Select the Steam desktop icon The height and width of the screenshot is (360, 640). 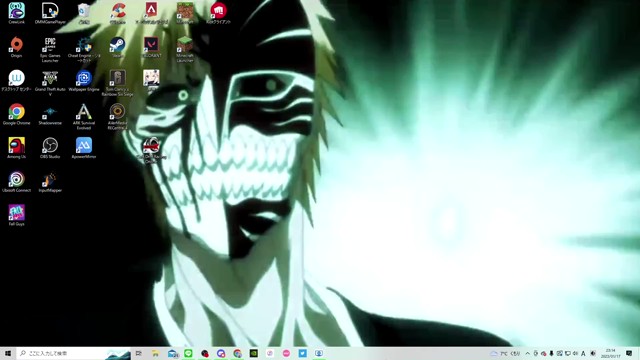point(118,47)
